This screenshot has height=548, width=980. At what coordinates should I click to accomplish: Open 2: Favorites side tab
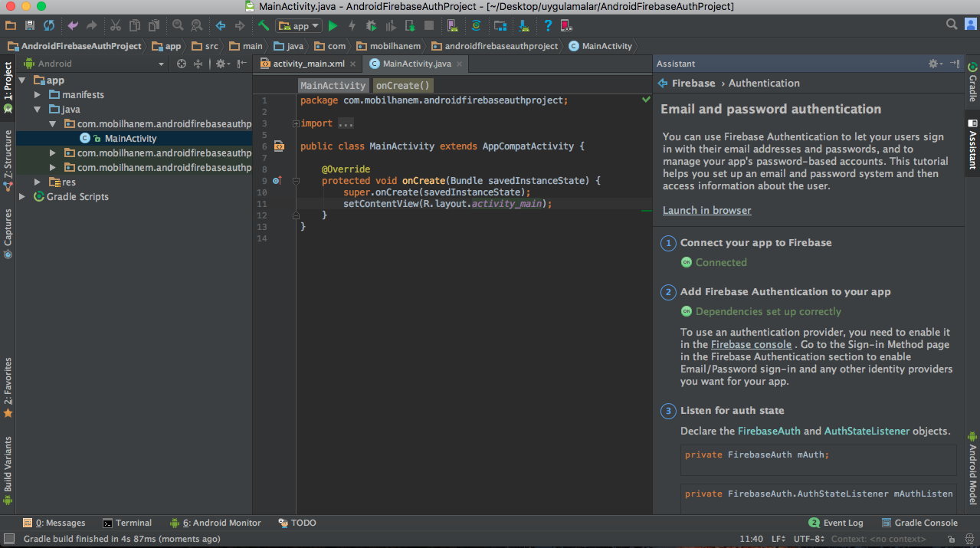click(x=8, y=387)
